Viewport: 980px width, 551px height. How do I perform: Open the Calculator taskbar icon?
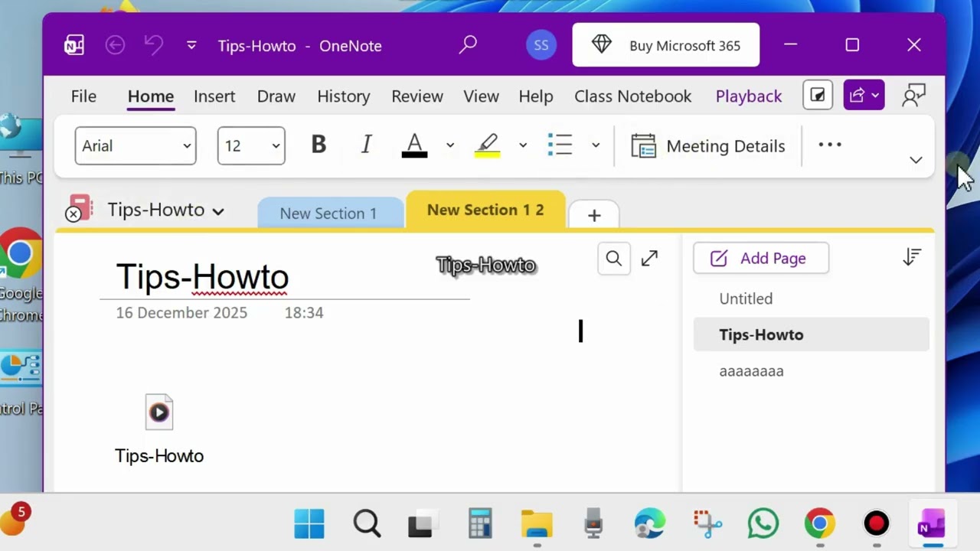(x=480, y=524)
